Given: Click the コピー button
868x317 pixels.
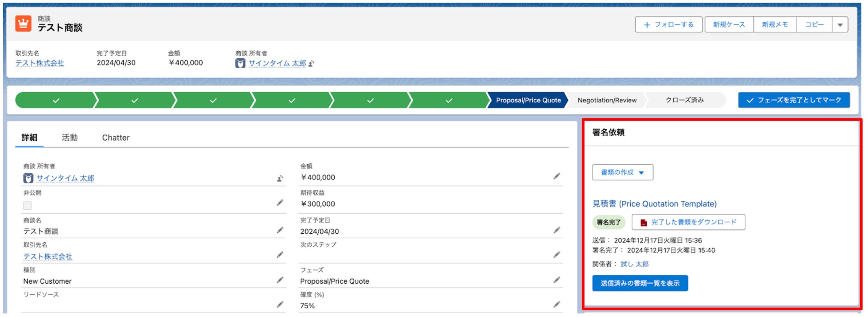Looking at the screenshot, I should (x=815, y=25).
